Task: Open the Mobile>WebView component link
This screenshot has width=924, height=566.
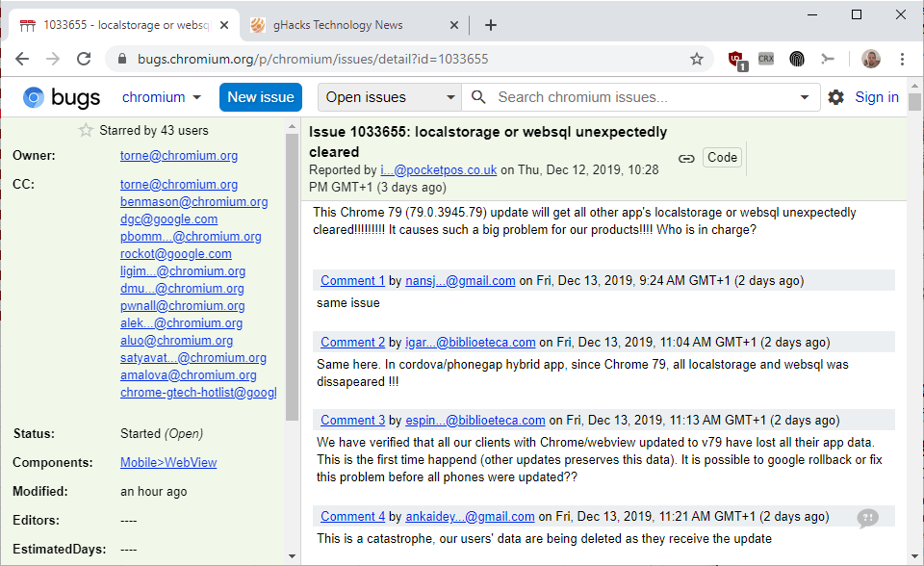Action: coord(168,463)
